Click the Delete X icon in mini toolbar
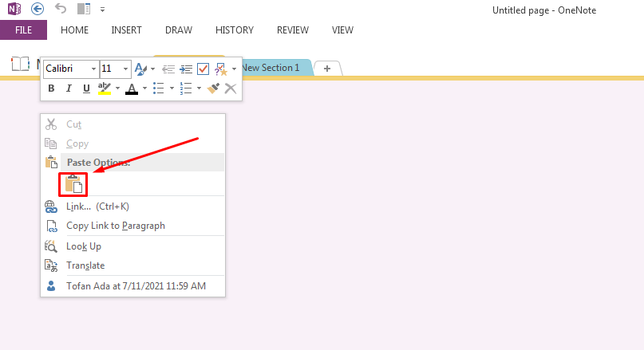The height and width of the screenshot is (350, 644). (x=231, y=88)
